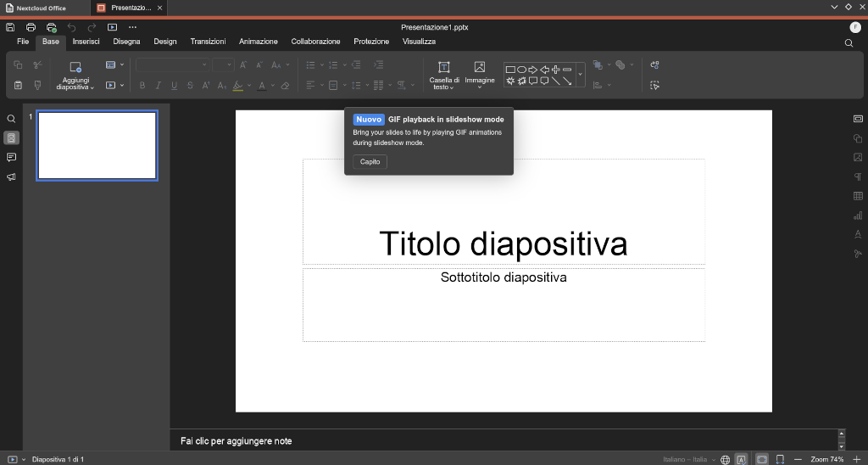Screen dimensions: 868x465
Task: Dismiss tooltip with Capito button
Action: pos(370,162)
